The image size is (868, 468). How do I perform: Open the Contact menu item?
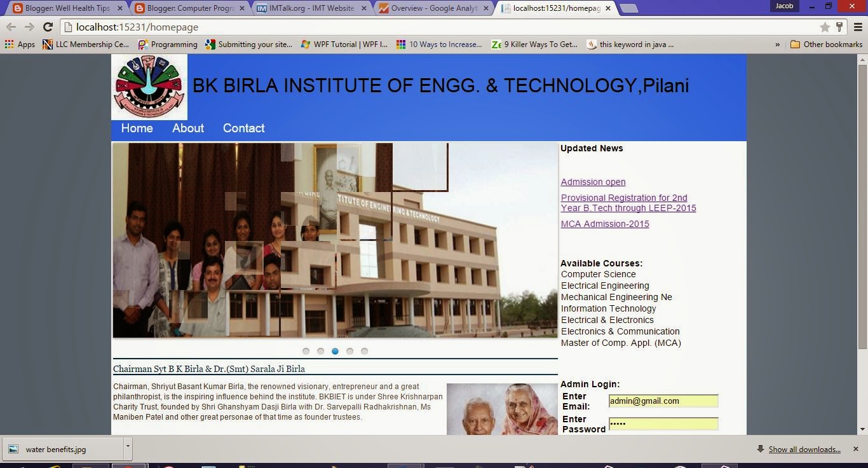[x=243, y=128]
